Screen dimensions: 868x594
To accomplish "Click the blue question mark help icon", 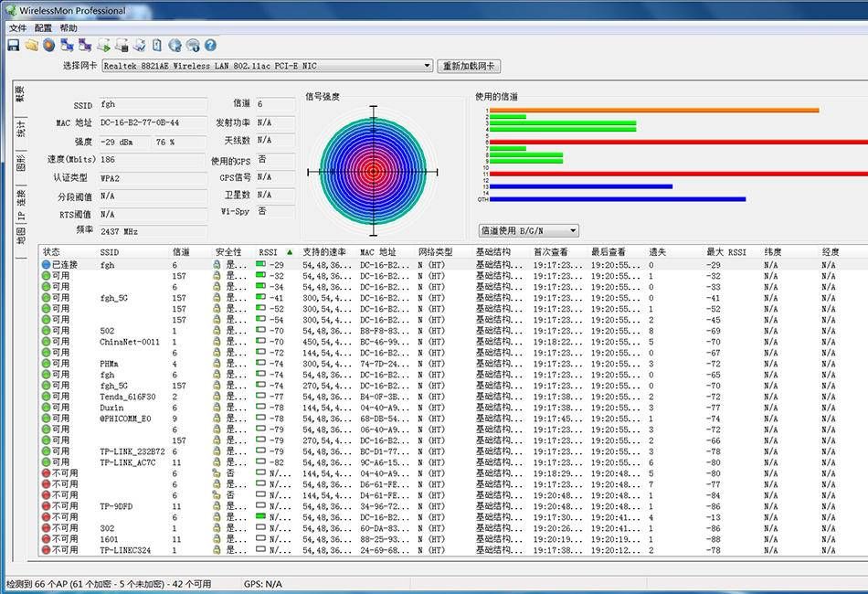I will [x=210, y=45].
